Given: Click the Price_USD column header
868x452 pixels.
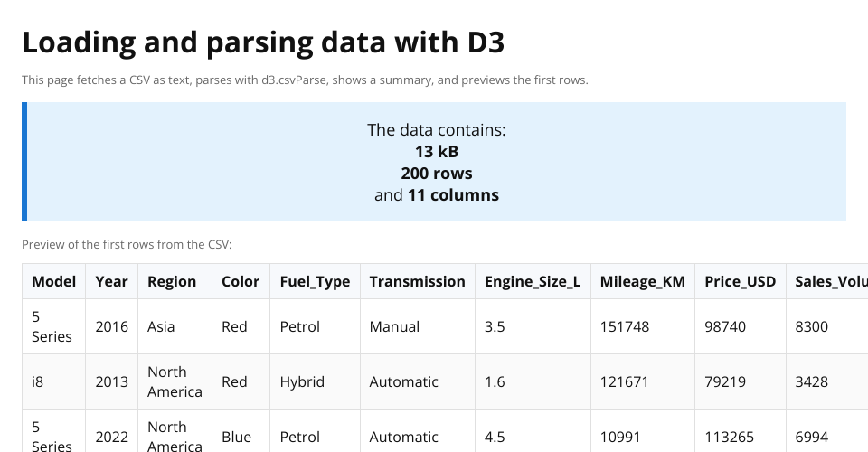Looking at the screenshot, I should 740,281.
